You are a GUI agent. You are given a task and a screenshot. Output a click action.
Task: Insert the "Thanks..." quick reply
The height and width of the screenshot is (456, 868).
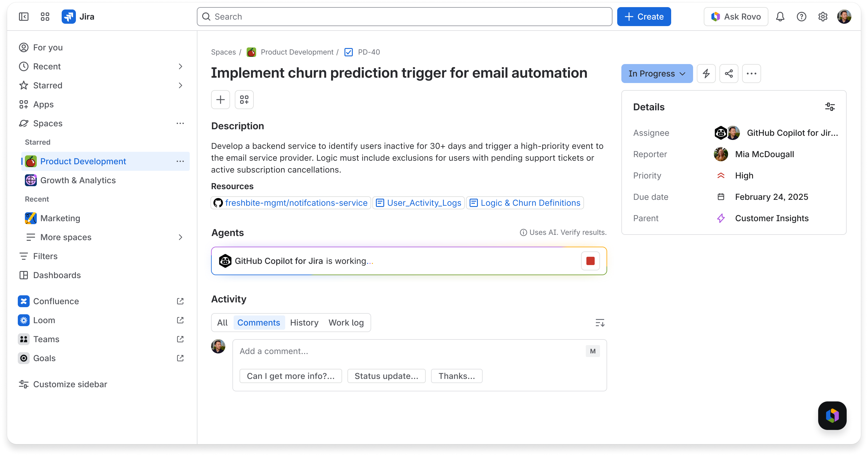click(457, 376)
